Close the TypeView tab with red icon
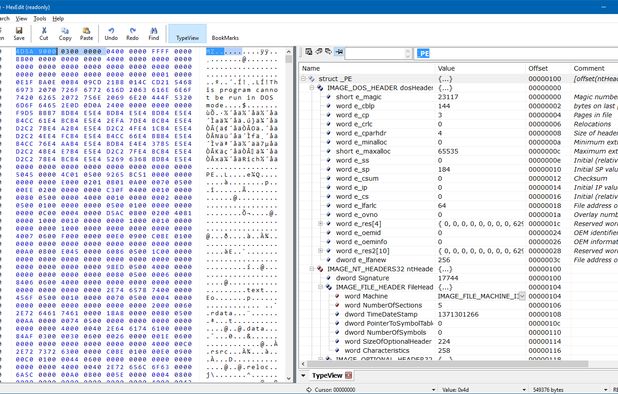This screenshot has height=394, width=618. [x=348, y=375]
